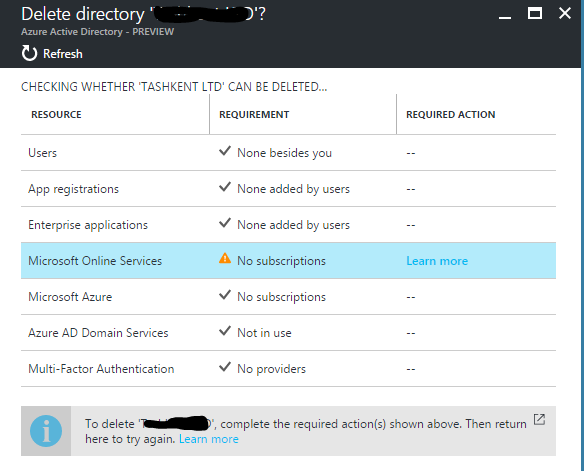Click the RESOURCE column header
The image size is (584, 471).
[56, 114]
